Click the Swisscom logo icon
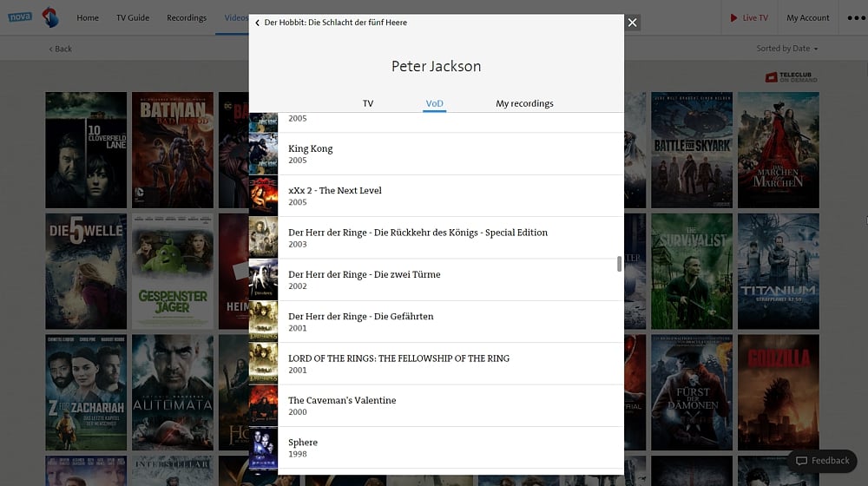868x486 pixels. click(50, 17)
